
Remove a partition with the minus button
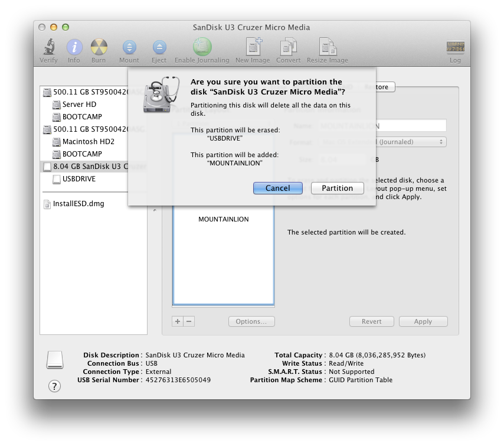pos(189,321)
